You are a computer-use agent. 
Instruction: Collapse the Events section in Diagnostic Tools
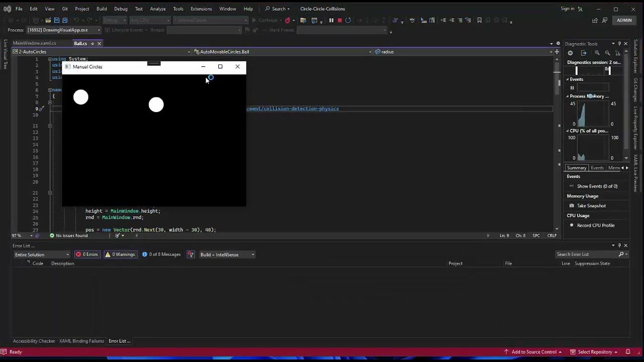pos(568,79)
